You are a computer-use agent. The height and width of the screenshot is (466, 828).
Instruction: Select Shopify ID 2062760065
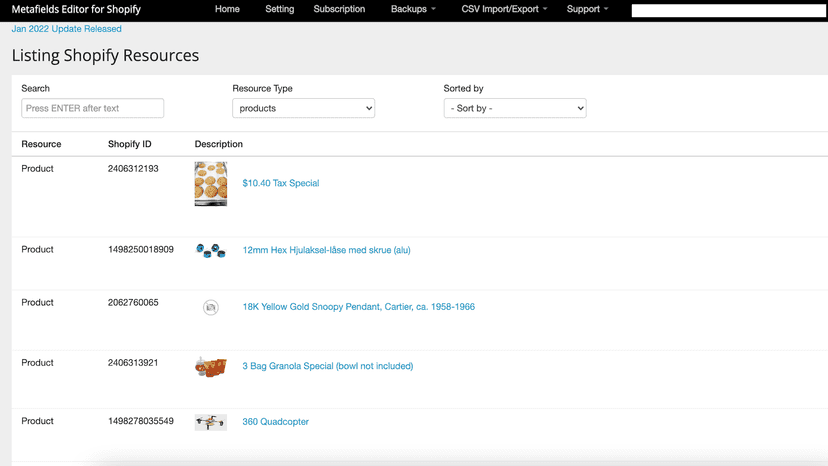[133, 303]
